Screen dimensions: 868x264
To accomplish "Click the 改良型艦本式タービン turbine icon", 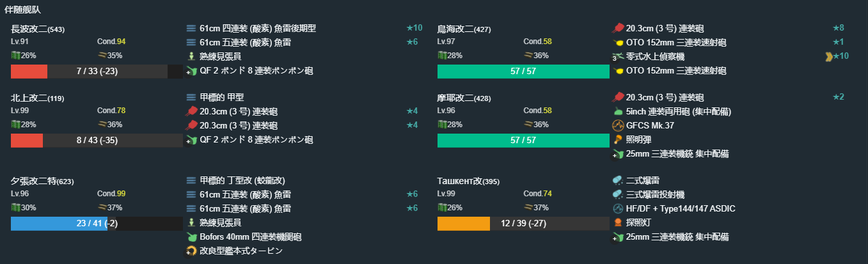I will 191,251.
